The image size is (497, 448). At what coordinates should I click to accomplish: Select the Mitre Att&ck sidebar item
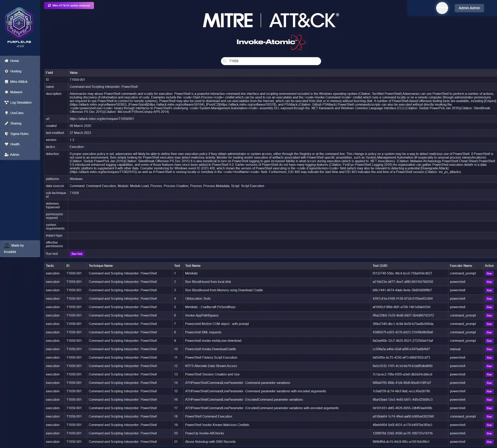19,81
